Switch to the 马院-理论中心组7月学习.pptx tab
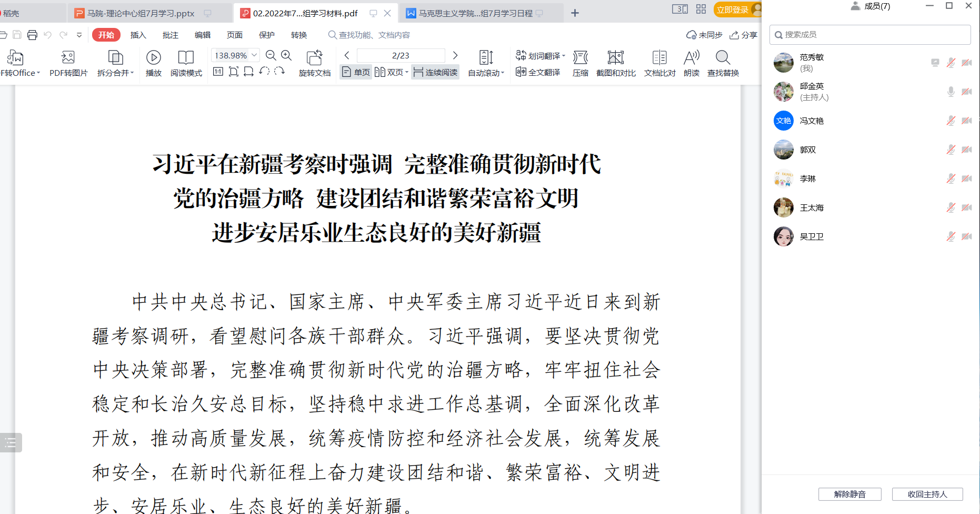The image size is (980, 514). tap(141, 13)
